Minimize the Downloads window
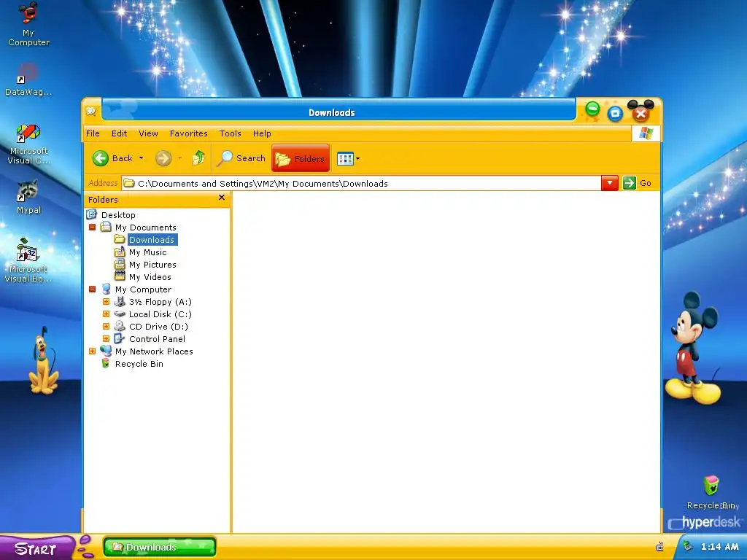The height and width of the screenshot is (560, 747). pyautogui.click(x=592, y=109)
